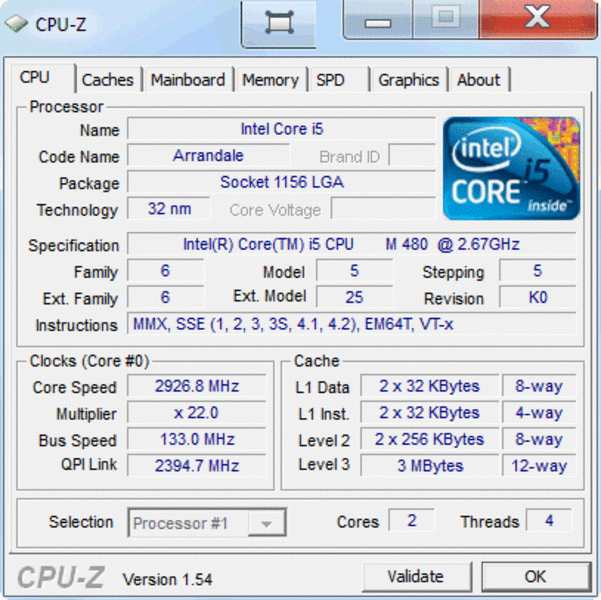The width and height of the screenshot is (601, 600).
Task: Click the Core Speed value 2926.8 MHz
Action: click(x=197, y=386)
